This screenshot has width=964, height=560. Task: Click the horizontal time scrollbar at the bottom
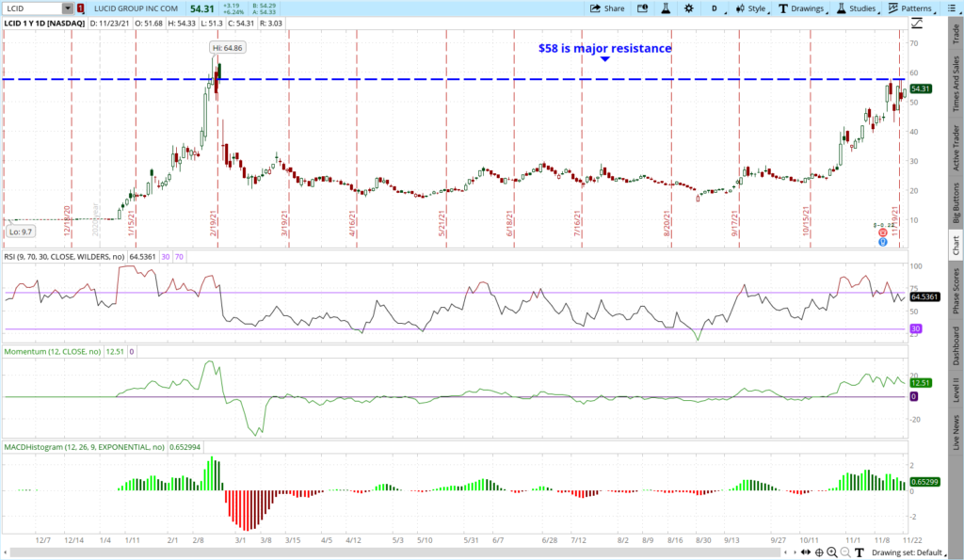[x=394, y=552]
